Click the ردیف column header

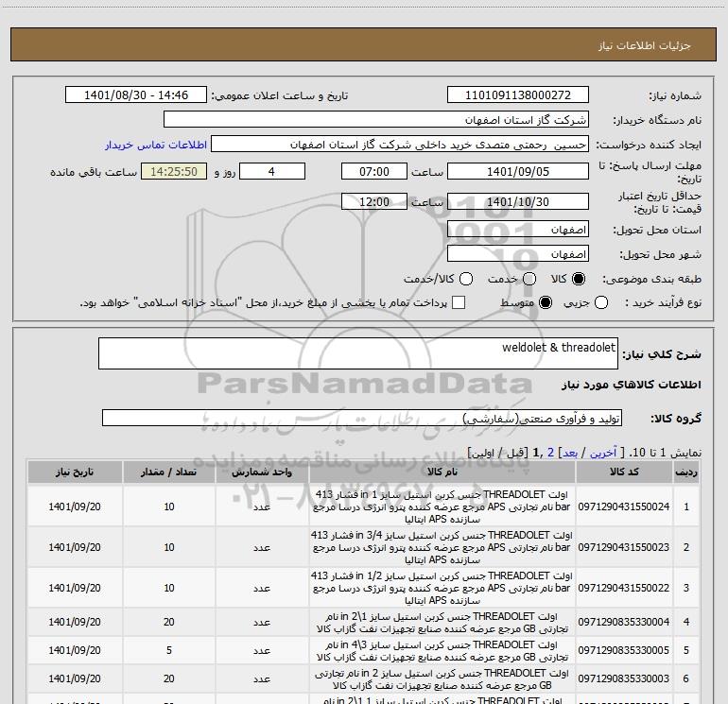(x=686, y=472)
